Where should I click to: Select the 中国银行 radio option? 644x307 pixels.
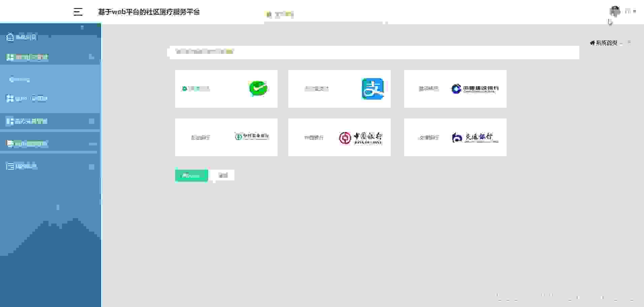(x=314, y=138)
